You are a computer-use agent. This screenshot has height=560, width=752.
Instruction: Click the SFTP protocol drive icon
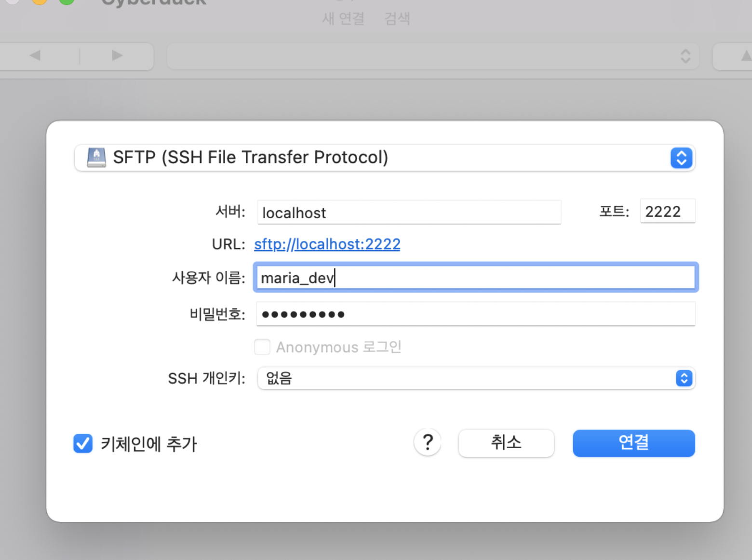[96, 157]
